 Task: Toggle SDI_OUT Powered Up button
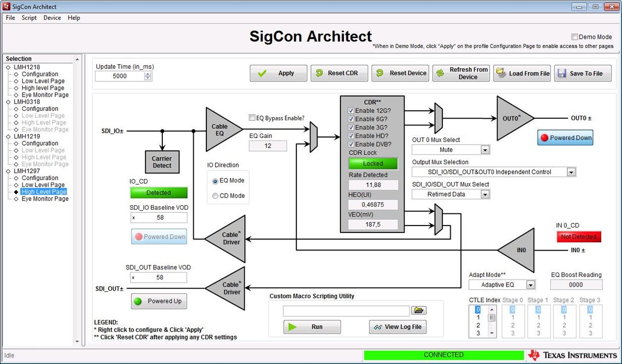(x=159, y=301)
